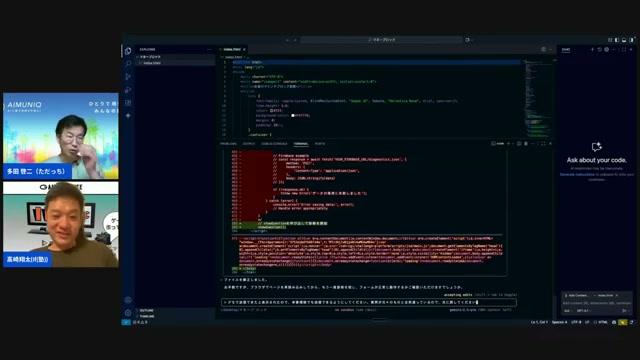The height and width of the screenshot is (360, 640).
Task: Open the white background-color swatch in code
Action: click(293, 116)
